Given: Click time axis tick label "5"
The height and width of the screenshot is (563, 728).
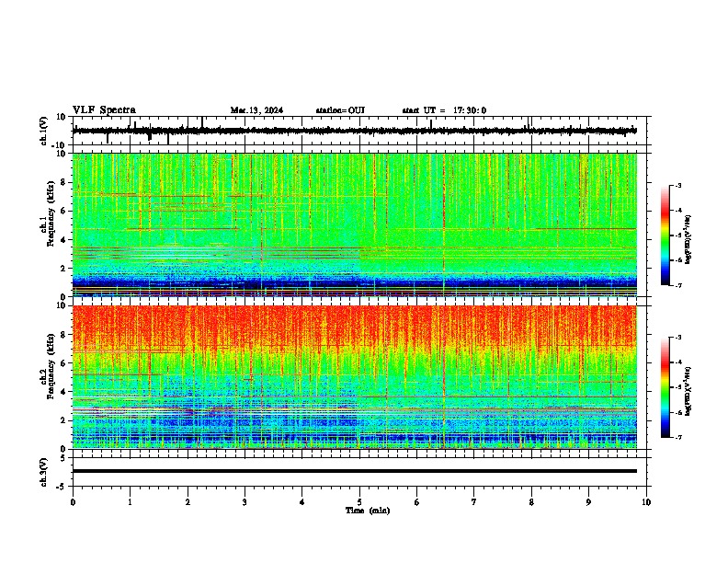Looking at the screenshot, I should click(359, 502).
